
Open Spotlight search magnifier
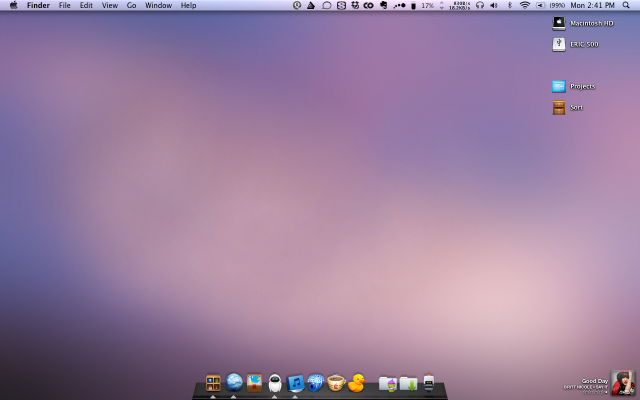tap(626, 5)
